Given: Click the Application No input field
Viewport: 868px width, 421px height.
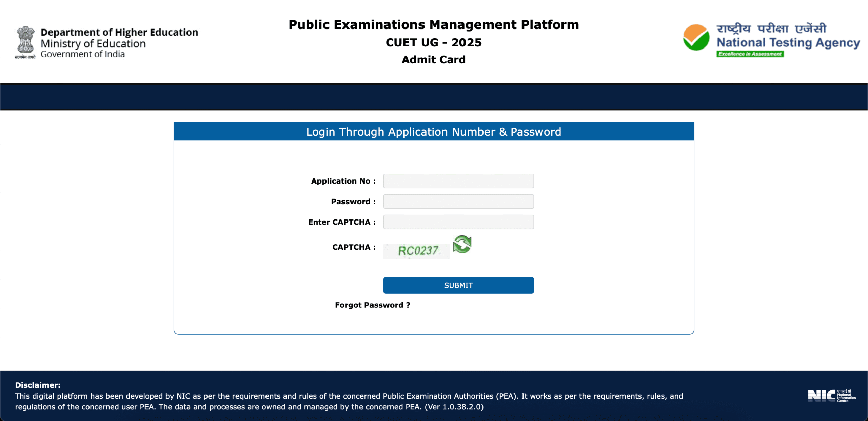Looking at the screenshot, I should pos(458,181).
